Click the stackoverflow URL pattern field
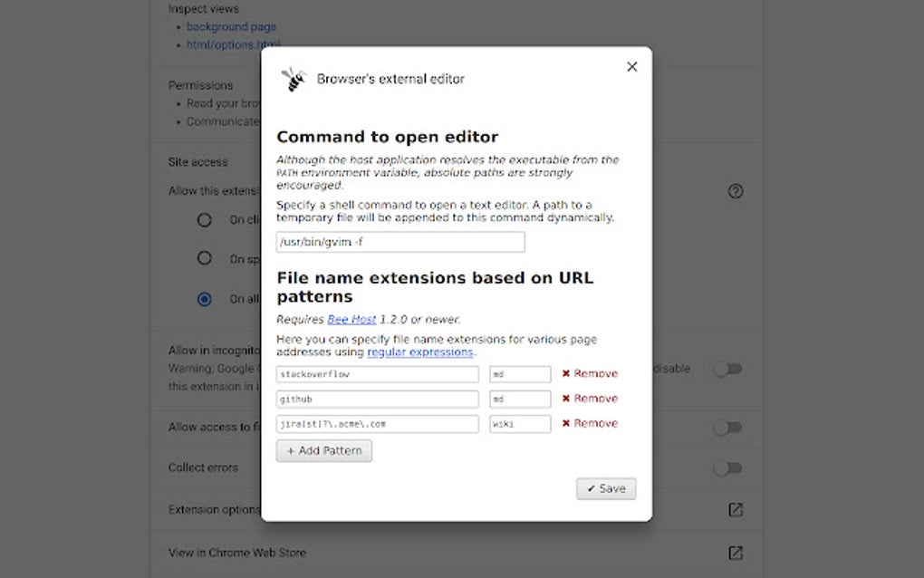This screenshot has width=924, height=578. coord(377,374)
